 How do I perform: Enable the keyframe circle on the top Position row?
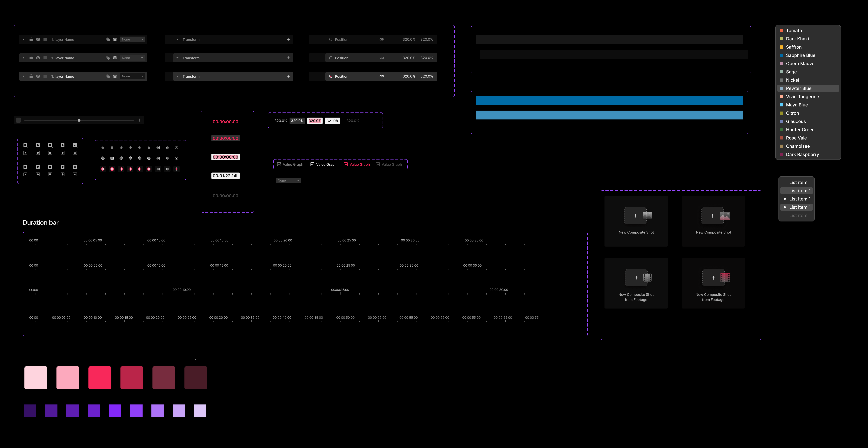pos(331,39)
